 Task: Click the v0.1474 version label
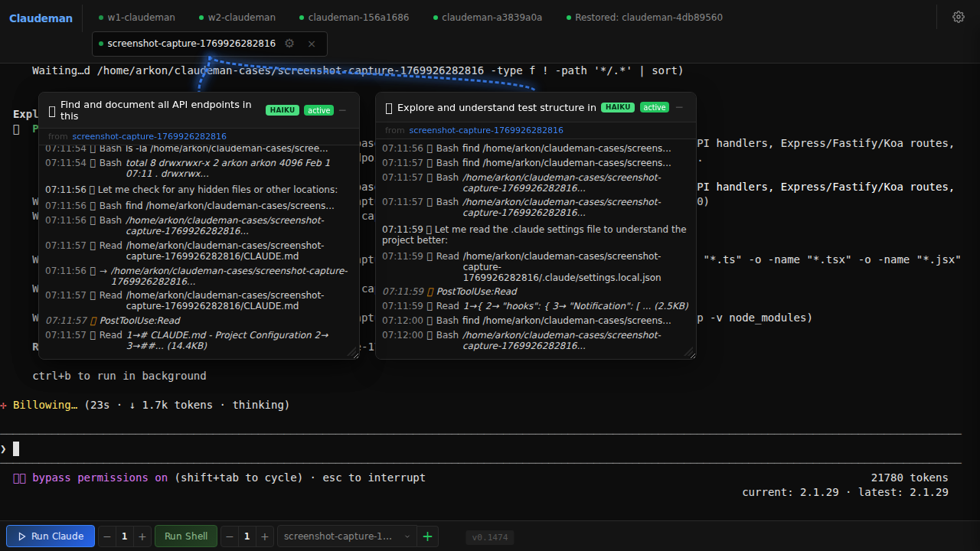(490, 537)
